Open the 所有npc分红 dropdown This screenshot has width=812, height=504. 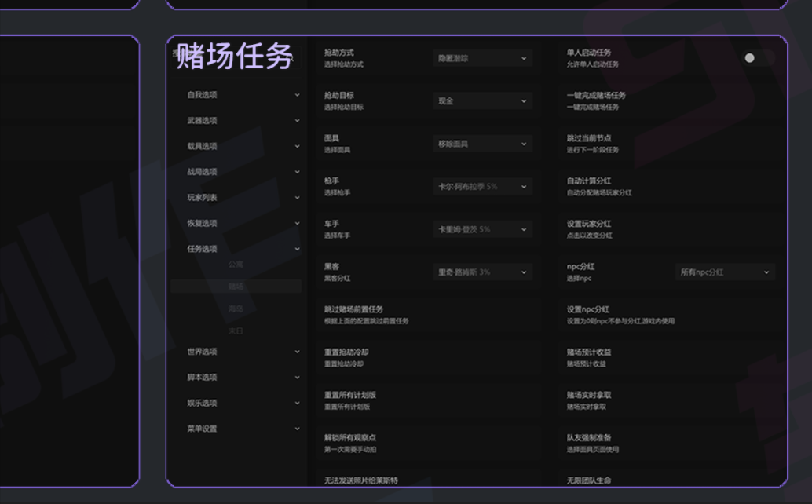point(725,272)
